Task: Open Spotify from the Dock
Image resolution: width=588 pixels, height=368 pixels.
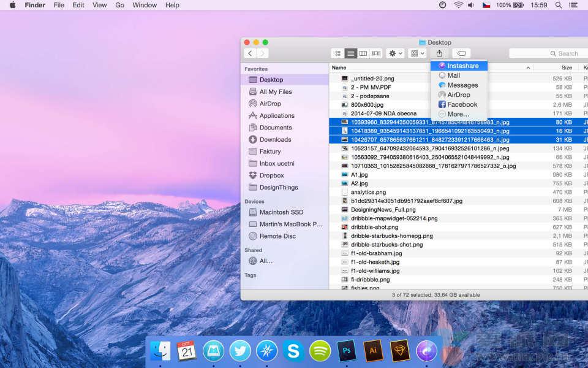Action: coord(320,351)
